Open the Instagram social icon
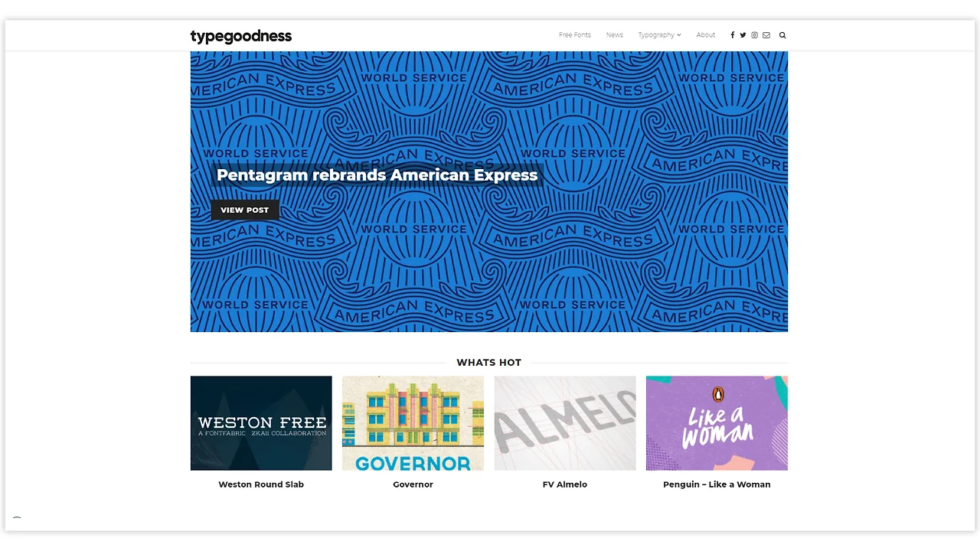Image resolution: width=980 pixels, height=551 pixels. [754, 35]
